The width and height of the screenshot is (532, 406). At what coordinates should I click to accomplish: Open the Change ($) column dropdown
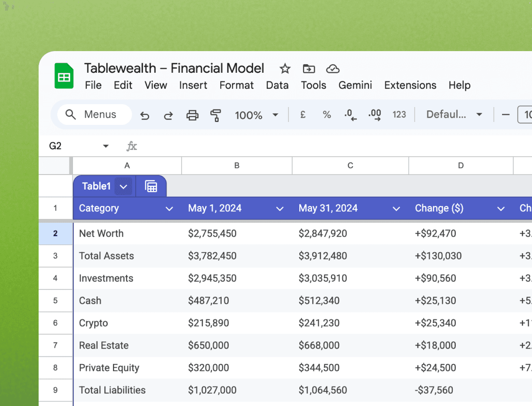point(501,209)
